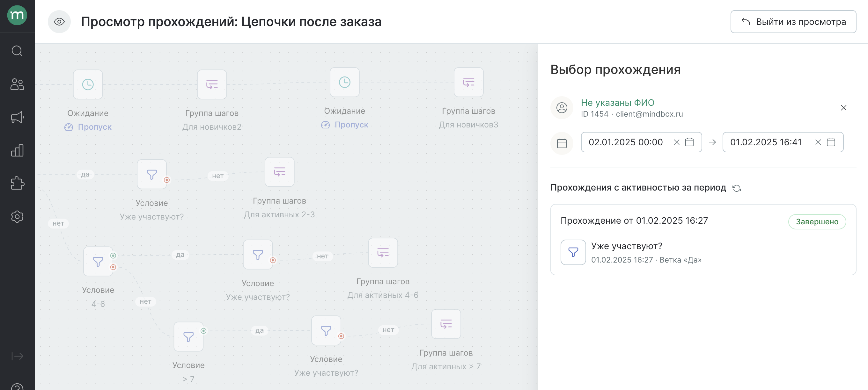Select Группа шагов Для новичков2 node
This screenshot has height=390, width=868.
[x=212, y=84]
